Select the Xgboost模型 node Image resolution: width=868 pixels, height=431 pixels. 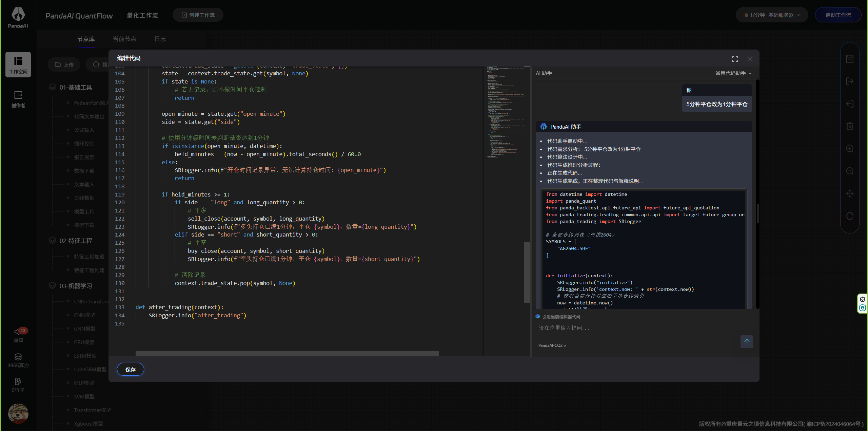(88, 424)
